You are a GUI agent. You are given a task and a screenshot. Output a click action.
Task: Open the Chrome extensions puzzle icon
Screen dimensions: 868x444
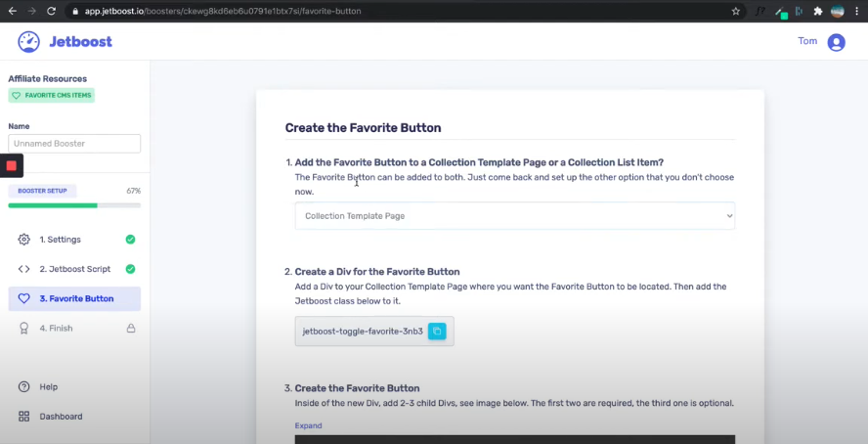click(x=817, y=11)
